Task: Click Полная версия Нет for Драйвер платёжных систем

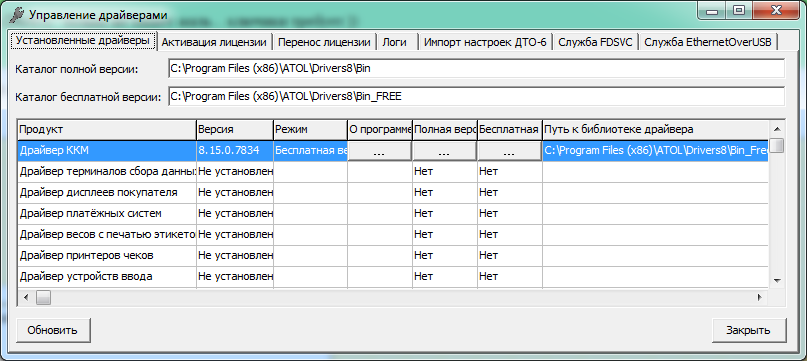Action: tap(445, 214)
